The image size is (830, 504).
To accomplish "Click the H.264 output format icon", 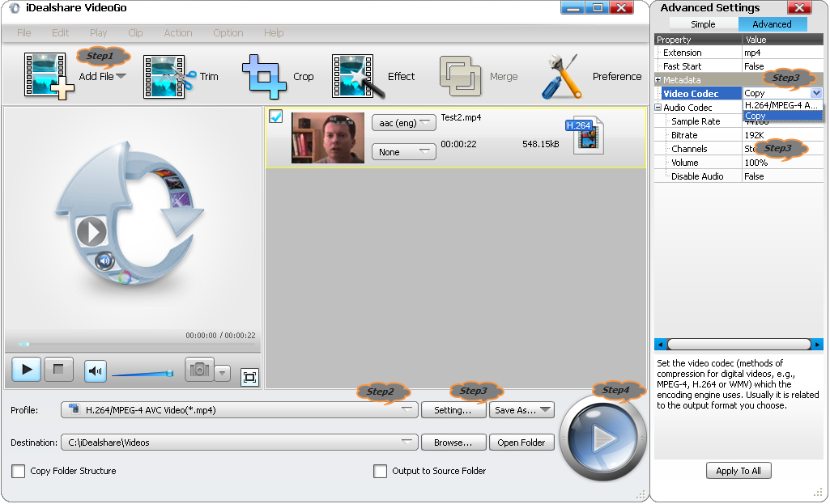I will tap(585, 135).
